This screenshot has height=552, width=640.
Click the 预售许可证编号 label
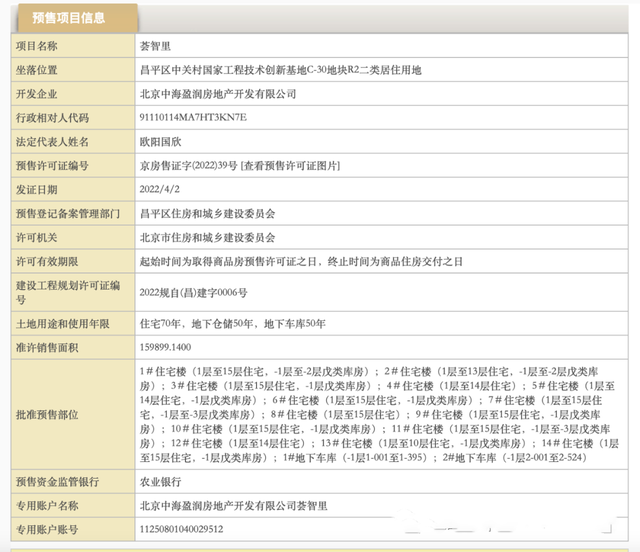point(52,166)
